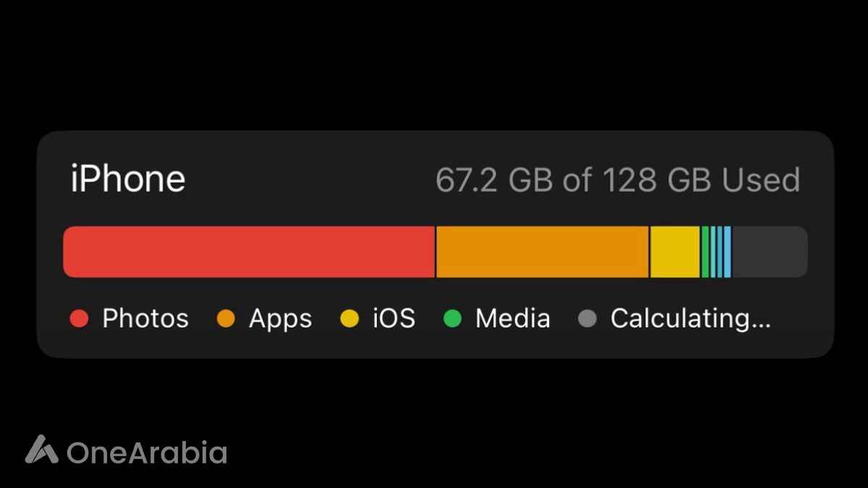Select the red Photos storage segment
The height and width of the screenshot is (488, 868).
tap(249, 252)
